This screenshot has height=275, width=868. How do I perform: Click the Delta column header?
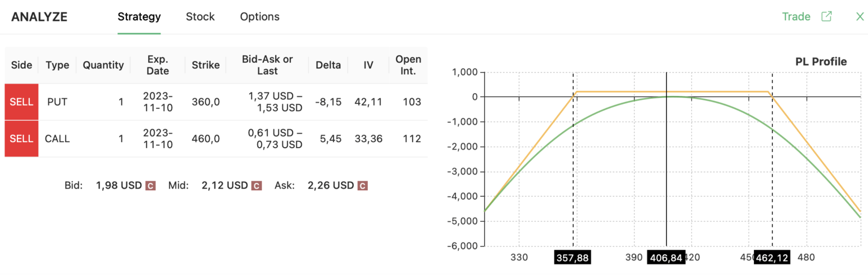[328, 65]
